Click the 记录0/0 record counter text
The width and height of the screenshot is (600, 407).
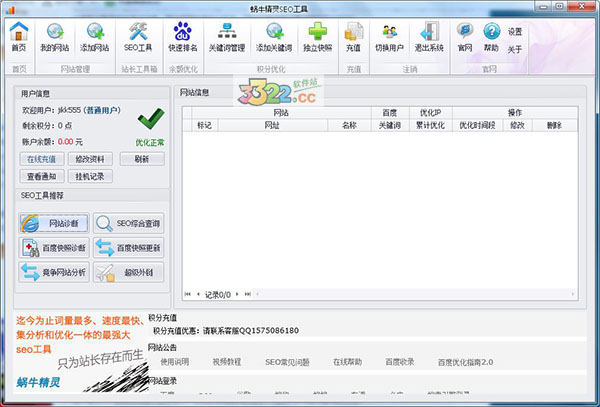click(218, 295)
